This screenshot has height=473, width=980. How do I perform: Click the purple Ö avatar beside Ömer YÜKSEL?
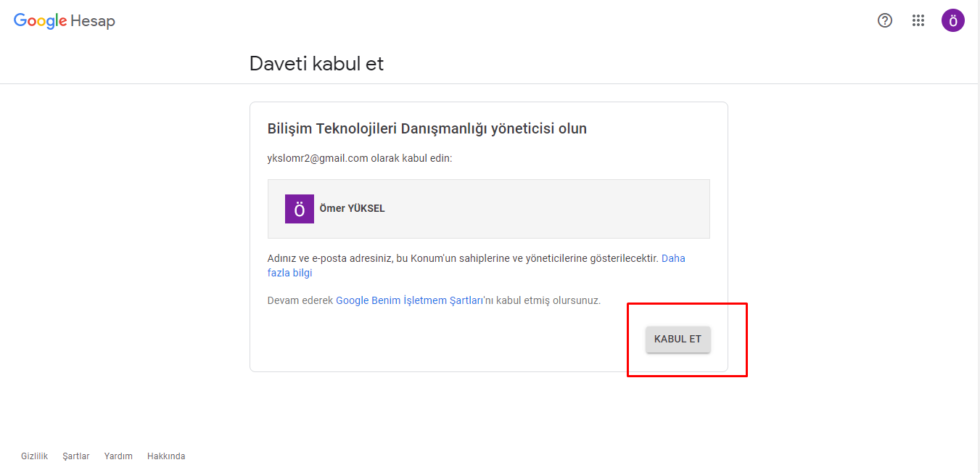point(300,209)
